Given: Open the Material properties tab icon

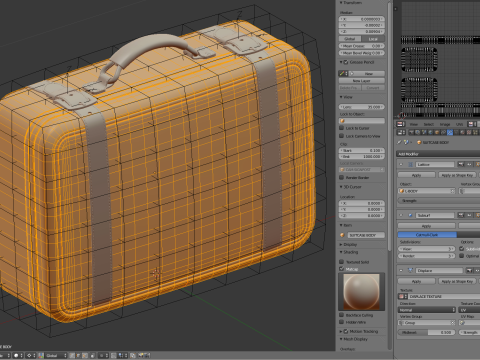Looking at the screenshot, I should coord(463,132).
